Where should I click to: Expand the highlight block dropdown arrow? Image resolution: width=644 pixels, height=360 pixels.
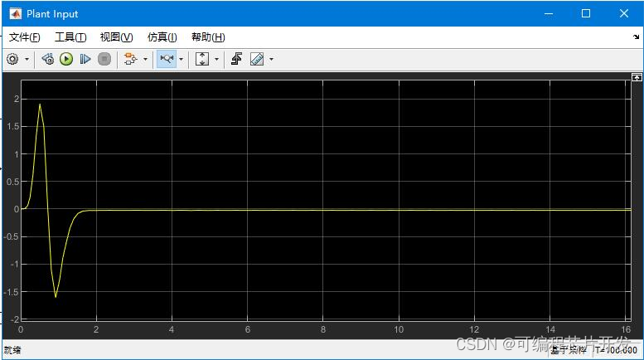145,59
